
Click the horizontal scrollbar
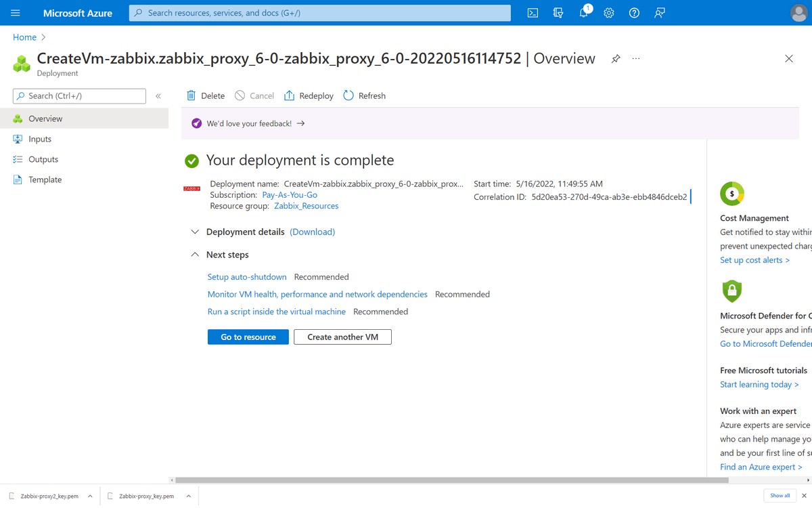pyautogui.click(x=452, y=480)
